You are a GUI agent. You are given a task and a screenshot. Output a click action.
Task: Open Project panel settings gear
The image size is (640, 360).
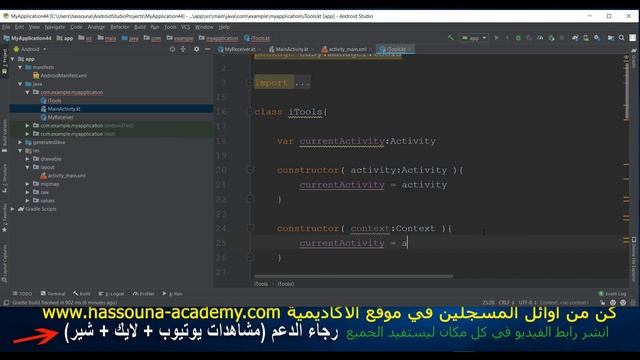196,49
